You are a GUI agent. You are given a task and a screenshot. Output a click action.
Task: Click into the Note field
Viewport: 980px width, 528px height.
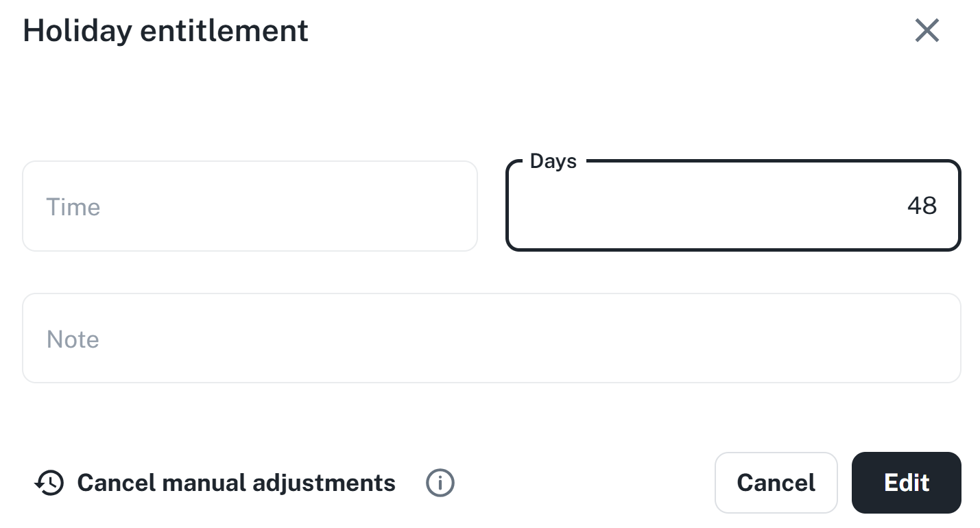491,339
